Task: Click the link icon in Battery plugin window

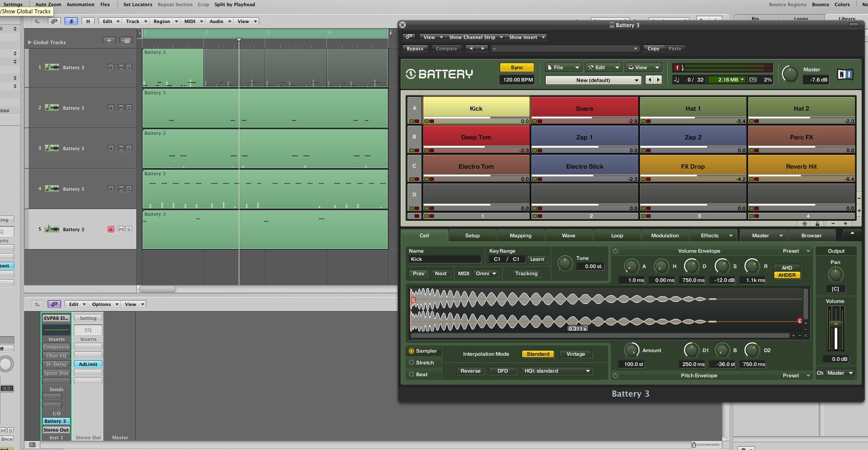Action: tap(408, 37)
